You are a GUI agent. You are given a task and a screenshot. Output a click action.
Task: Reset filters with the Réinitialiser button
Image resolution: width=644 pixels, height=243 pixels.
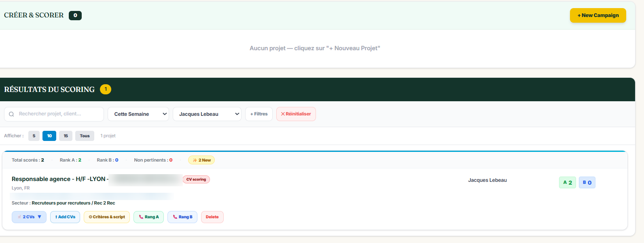pyautogui.click(x=296, y=114)
